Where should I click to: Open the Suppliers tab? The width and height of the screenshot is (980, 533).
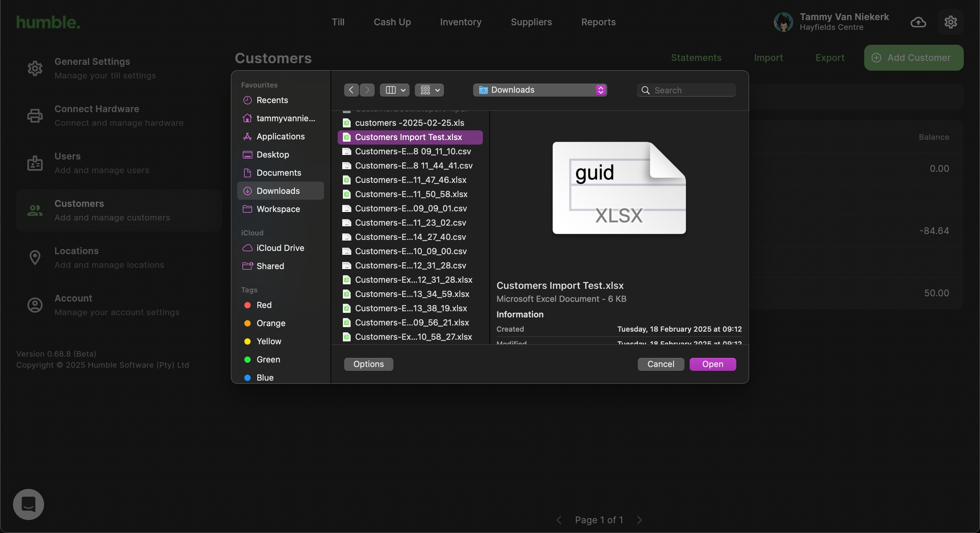[531, 22]
